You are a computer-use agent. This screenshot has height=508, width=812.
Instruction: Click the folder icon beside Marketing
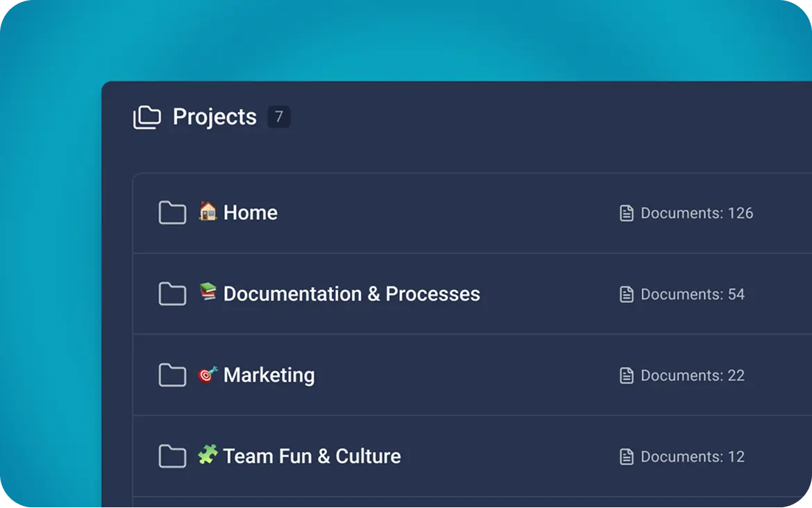pos(172,375)
